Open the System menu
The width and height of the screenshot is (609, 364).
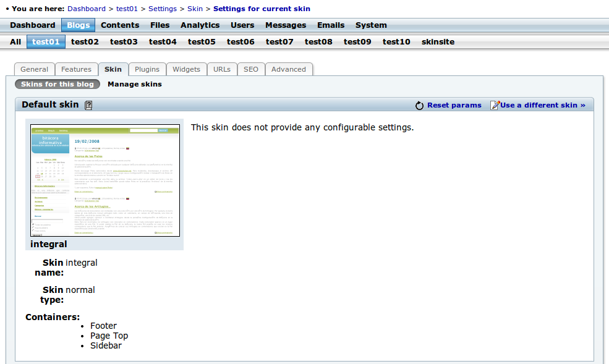click(372, 25)
